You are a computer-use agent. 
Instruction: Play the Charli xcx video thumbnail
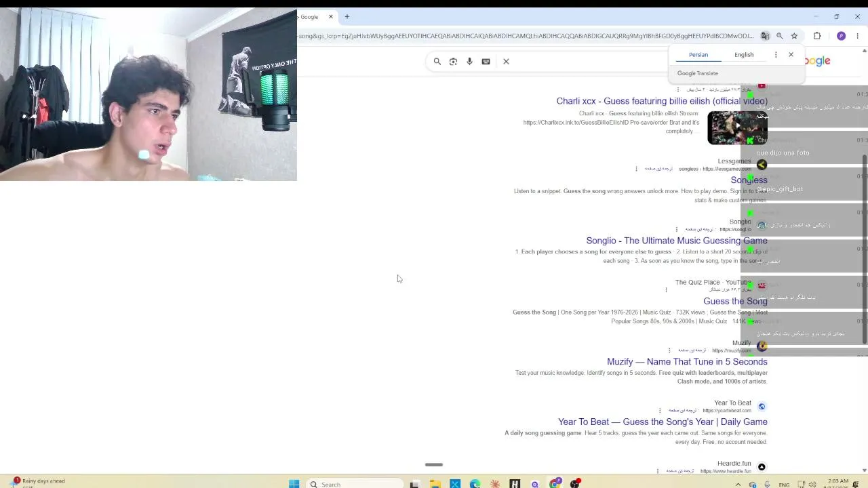[x=737, y=127]
